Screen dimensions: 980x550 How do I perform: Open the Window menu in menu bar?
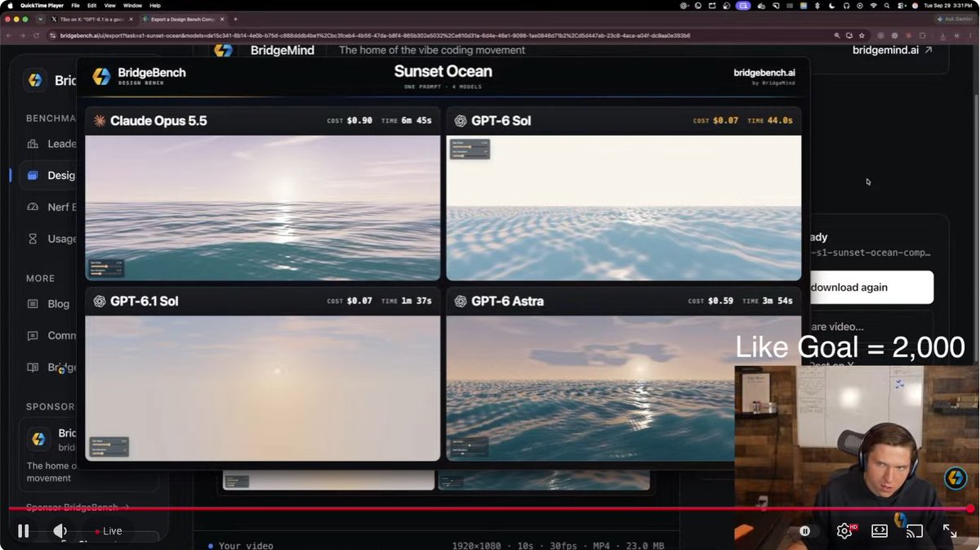pyautogui.click(x=132, y=5)
